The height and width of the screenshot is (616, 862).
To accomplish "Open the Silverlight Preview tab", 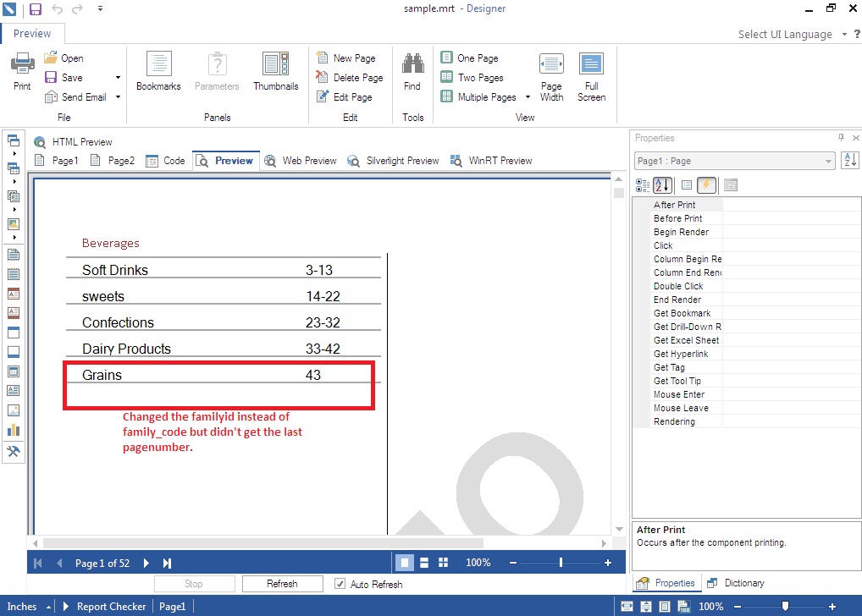I will [393, 161].
